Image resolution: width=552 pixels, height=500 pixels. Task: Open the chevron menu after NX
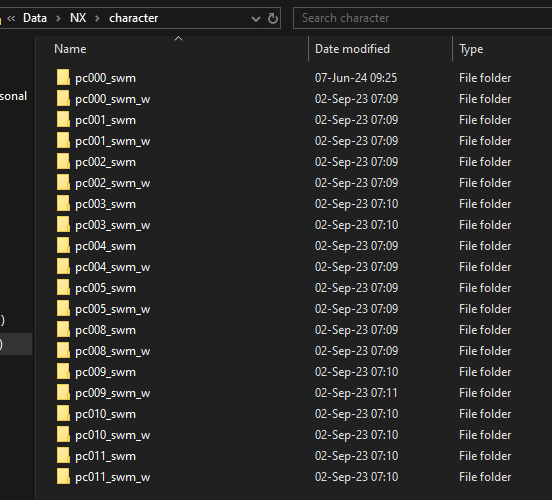point(98,18)
